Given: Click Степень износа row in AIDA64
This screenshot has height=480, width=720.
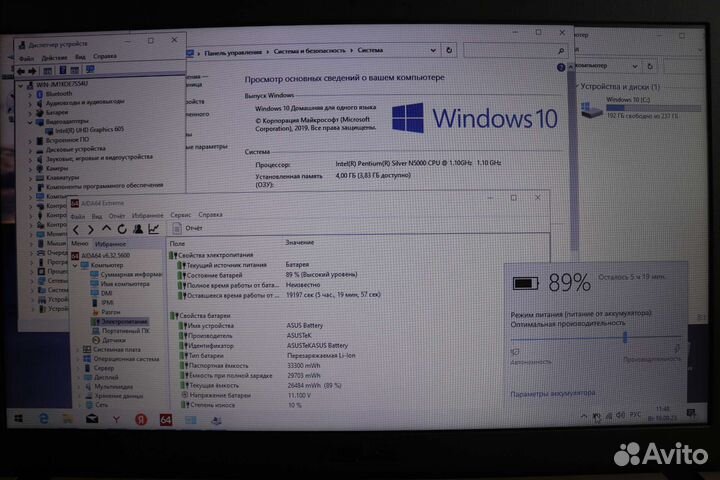Looking at the screenshot, I should point(239,405).
